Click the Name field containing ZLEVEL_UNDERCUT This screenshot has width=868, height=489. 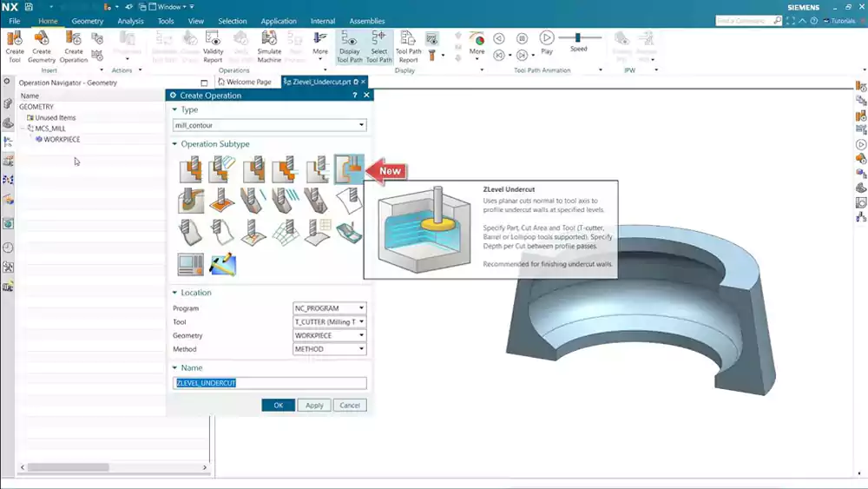269,383
